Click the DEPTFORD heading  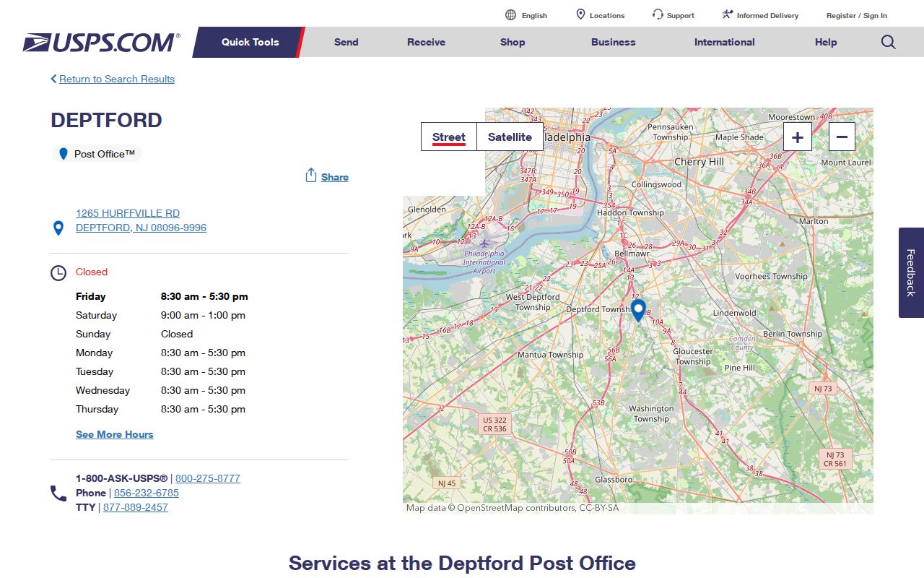point(106,120)
